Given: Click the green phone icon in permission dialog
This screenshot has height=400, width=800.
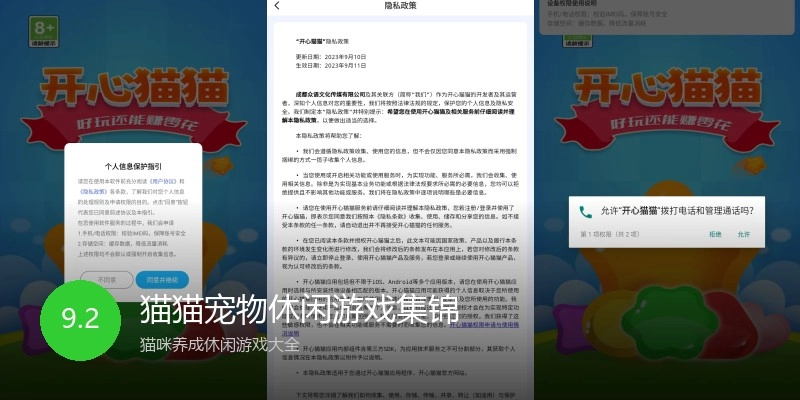Looking at the screenshot, I should (x=586, y=212).
